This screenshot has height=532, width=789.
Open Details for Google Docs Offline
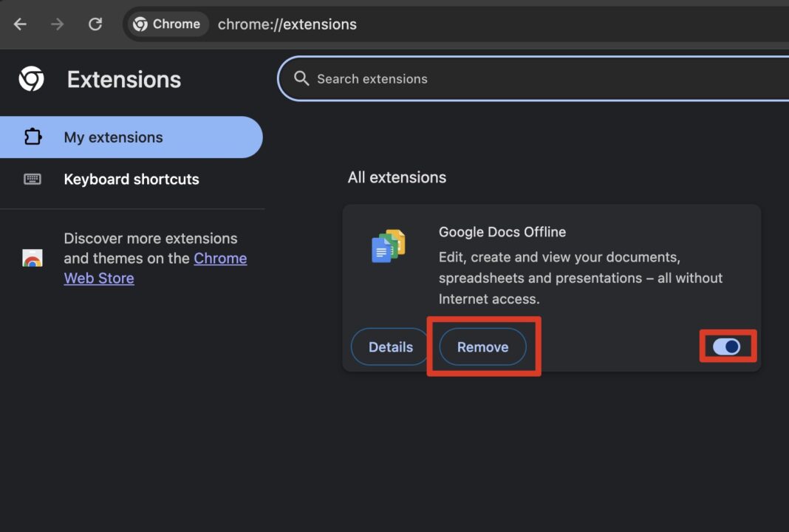[x=390, y=347]
